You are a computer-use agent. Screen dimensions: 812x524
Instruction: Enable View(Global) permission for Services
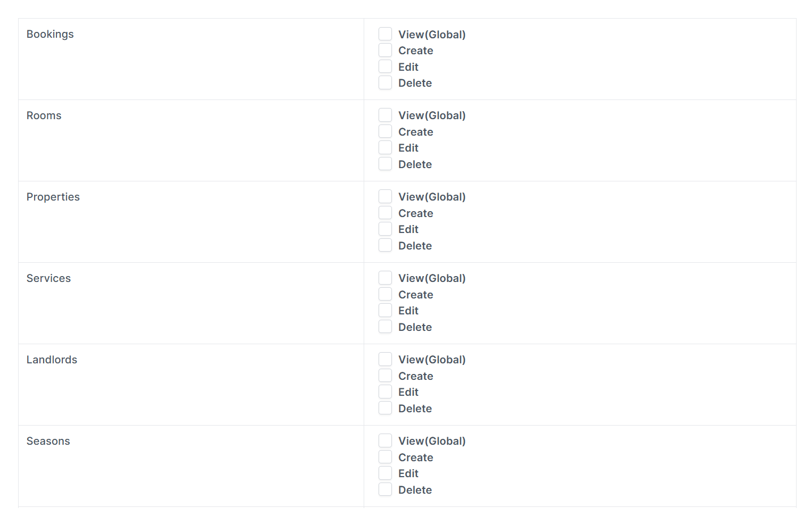[x=385, y=278]
